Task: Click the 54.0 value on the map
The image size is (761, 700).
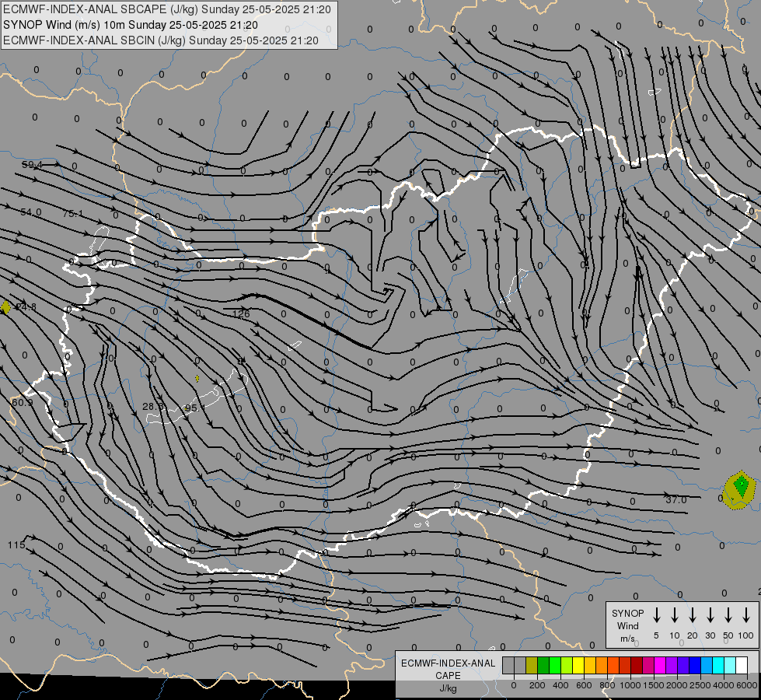Action: coord(31,212)
